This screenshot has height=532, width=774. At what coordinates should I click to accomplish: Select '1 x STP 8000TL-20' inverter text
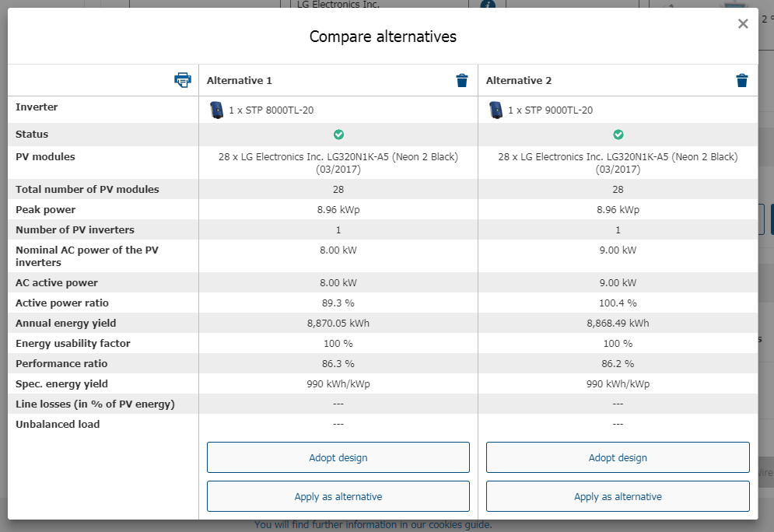point(271,110)
